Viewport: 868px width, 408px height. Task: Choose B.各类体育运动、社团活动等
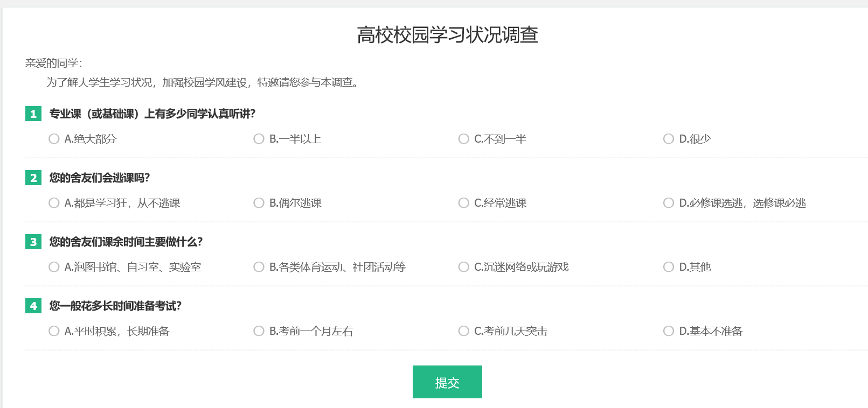(259, 267)
